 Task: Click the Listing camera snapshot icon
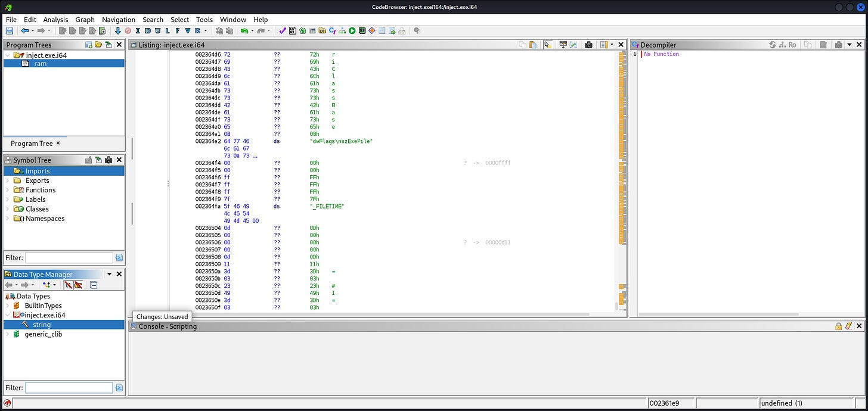(x=588, y=45)
